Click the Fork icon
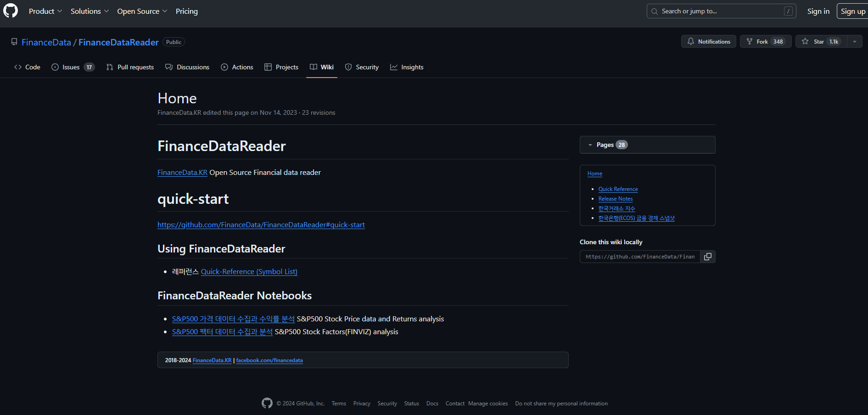This screenshot has width=868, height=415. tap(750, 41)
